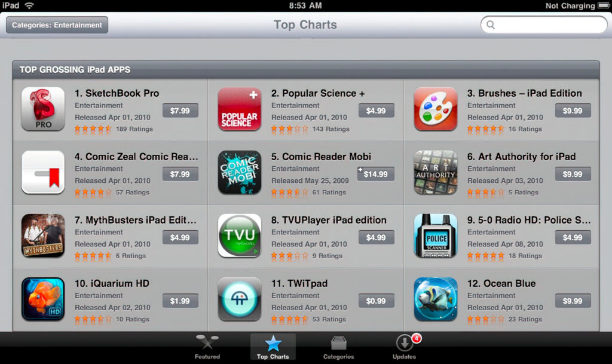Tap the iQuarium HD fish icon
Image resolution: width=612 pixels, height=364 pixels.
(x=43, y=299)
